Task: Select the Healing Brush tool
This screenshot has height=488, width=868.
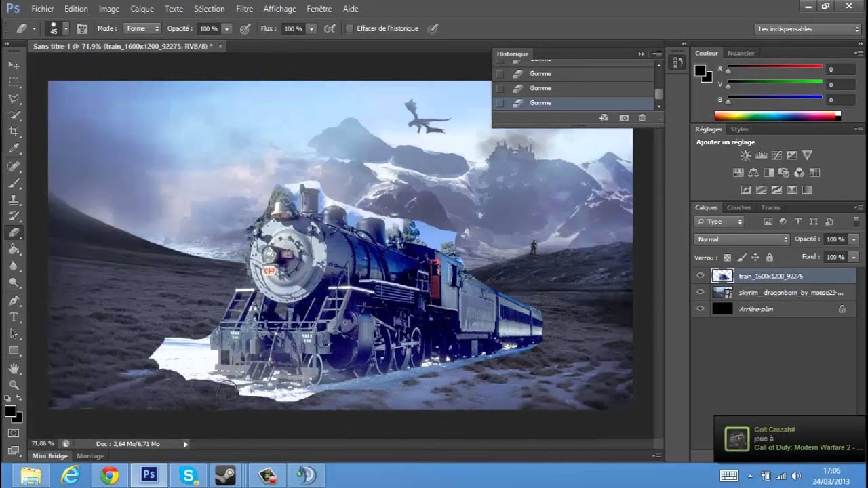Action: [14, 166]
